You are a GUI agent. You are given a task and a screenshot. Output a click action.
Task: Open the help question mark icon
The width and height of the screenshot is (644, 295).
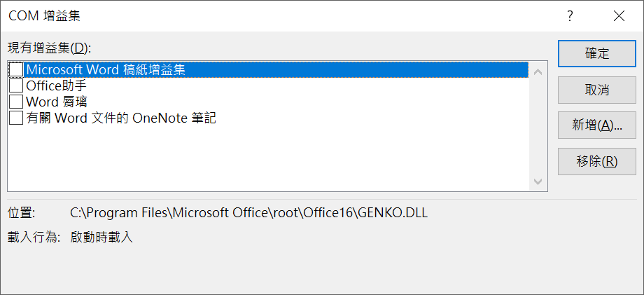click(570, 16)
